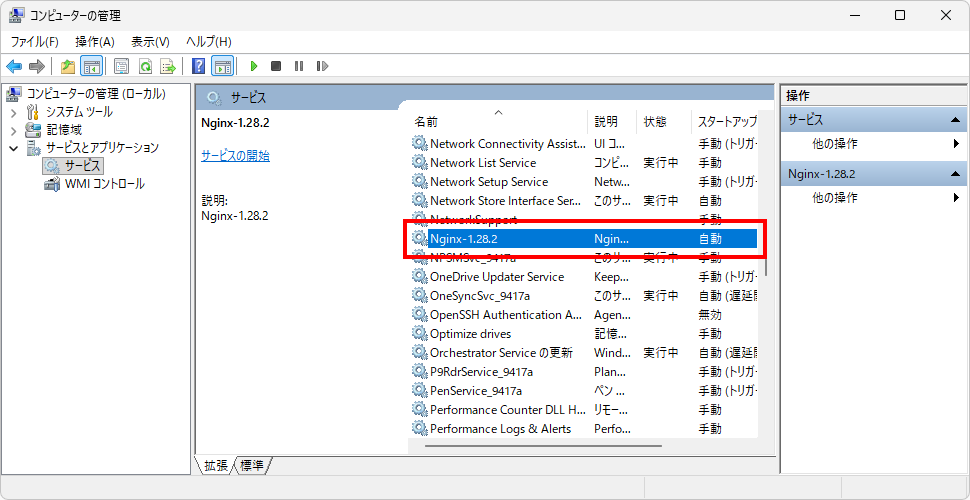Click the Forward arrow toolbar icon

tap(36, 66)
